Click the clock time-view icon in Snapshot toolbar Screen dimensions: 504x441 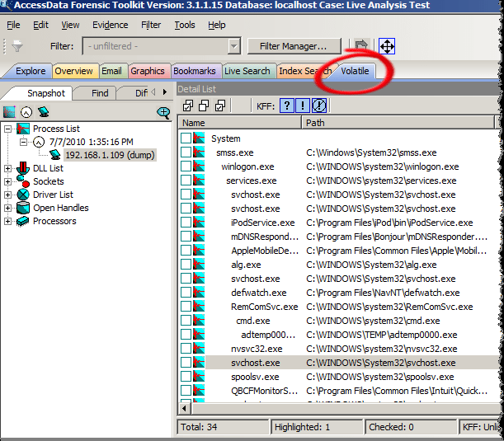(x=26, y=111)
